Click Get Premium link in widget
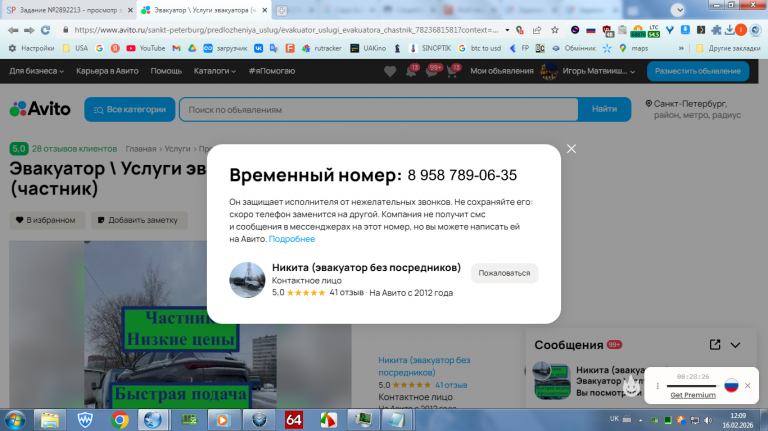The width and height of the screenshot is (768, 431). (693, 395)
